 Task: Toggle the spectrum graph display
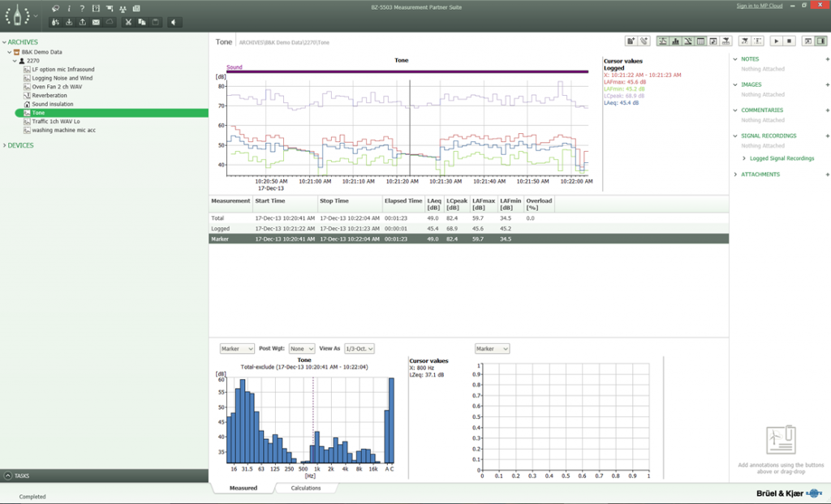674,40
